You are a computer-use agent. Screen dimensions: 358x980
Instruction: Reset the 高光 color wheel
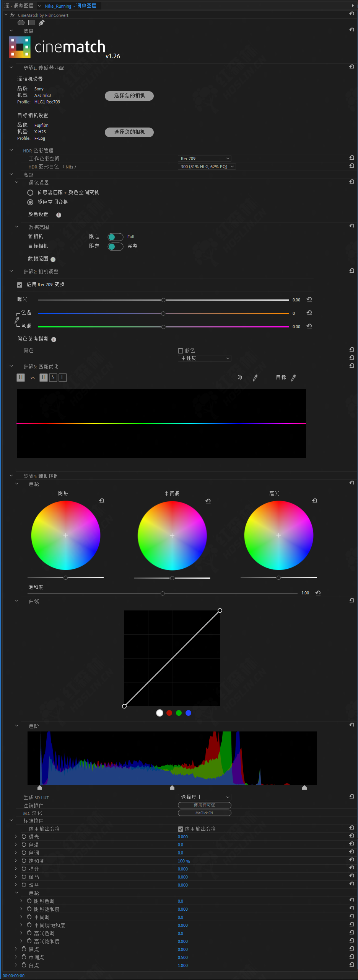point(314,501)
